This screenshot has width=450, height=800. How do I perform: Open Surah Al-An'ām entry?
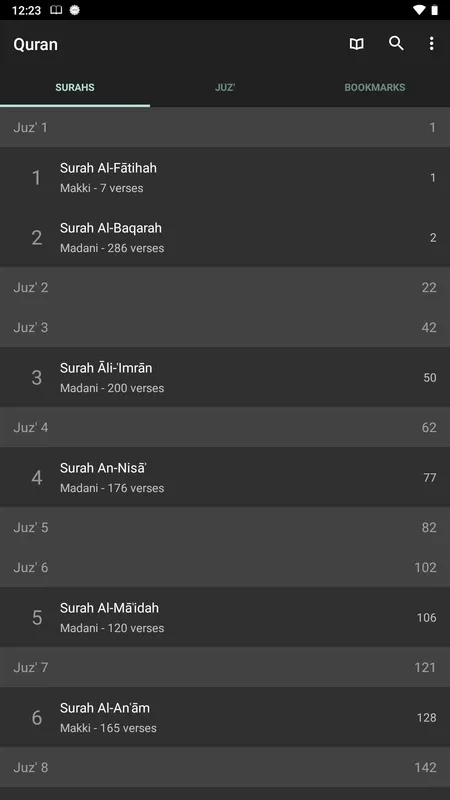(225, 717)
